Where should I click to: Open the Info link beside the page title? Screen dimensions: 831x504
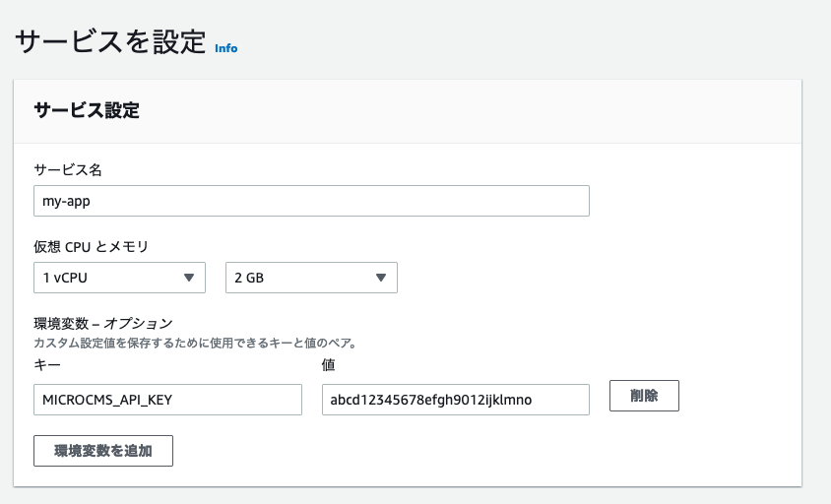(x=225, y=47)
